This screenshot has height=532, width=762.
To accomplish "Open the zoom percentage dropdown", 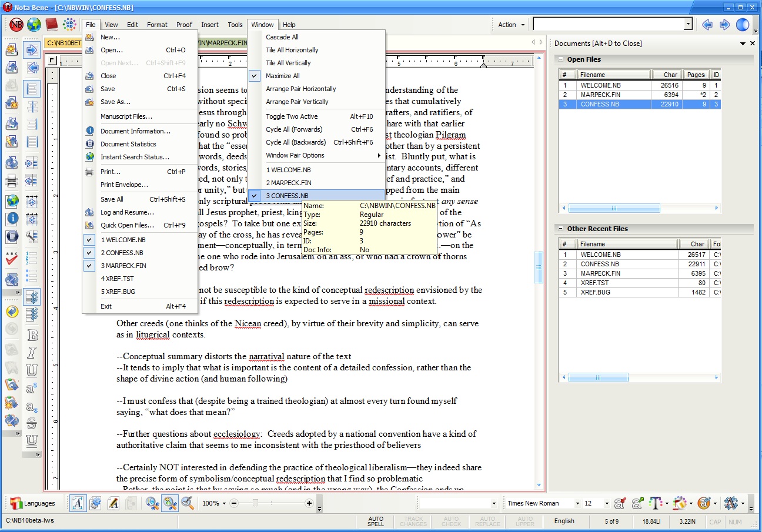I will [x=223, y=503].
